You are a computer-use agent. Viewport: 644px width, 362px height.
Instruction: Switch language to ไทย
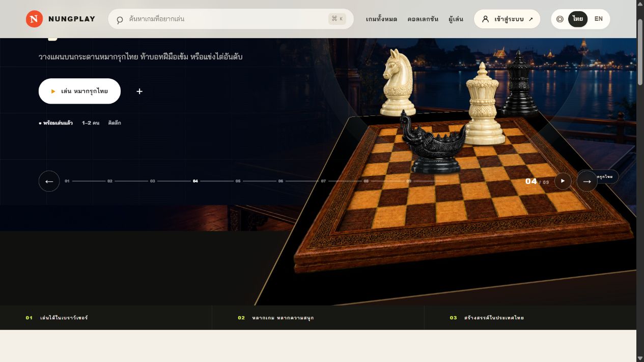pos(578,19)
